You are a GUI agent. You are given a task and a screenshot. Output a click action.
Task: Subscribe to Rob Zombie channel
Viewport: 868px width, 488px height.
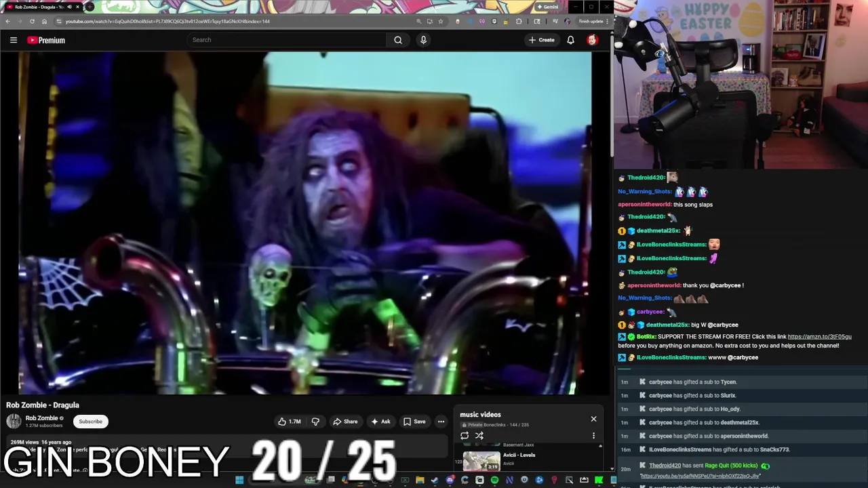90,422
